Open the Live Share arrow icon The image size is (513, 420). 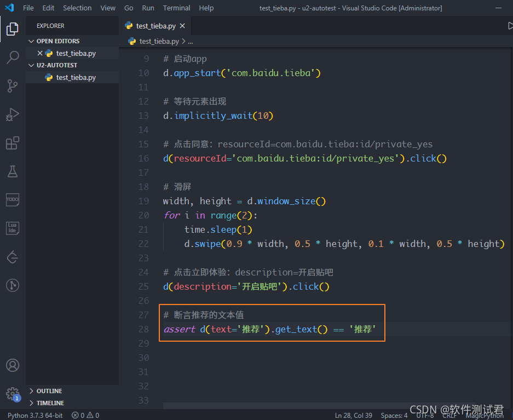click(x=13, y=257)
